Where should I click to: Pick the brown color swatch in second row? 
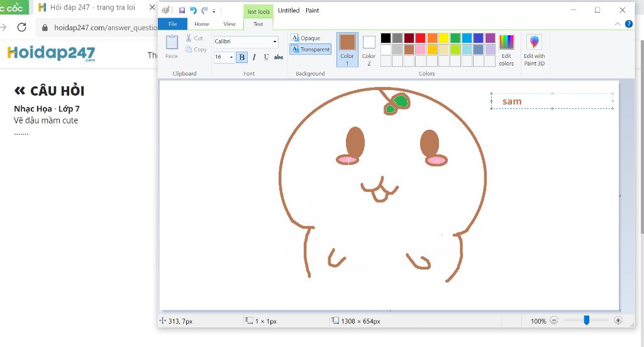(409, 50)
